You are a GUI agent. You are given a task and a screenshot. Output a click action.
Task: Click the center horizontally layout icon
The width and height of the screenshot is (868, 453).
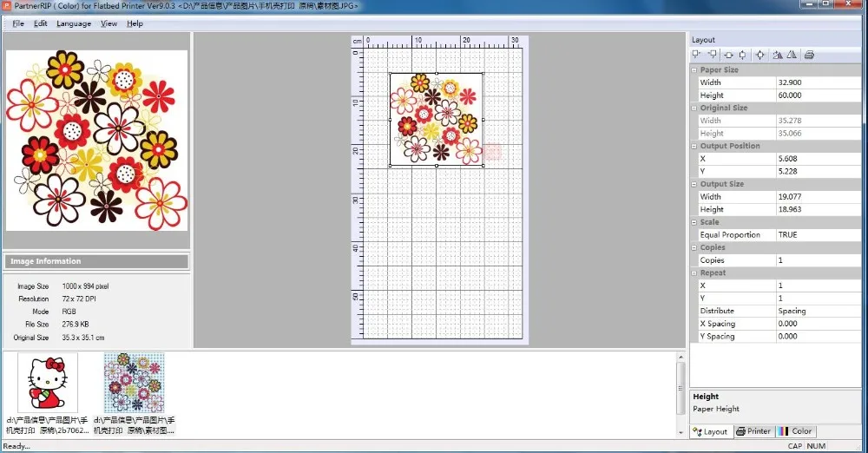(x=728, y=55)
